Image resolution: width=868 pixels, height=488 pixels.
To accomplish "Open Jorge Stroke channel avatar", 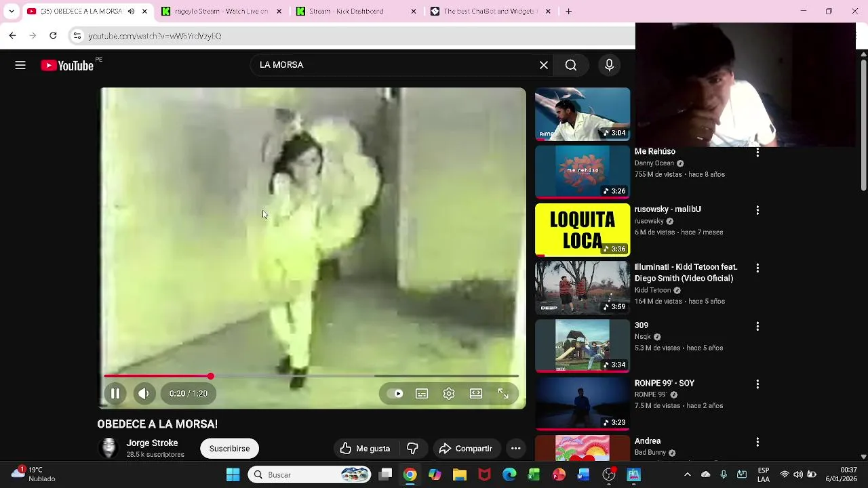I will [x=108, y=449].
